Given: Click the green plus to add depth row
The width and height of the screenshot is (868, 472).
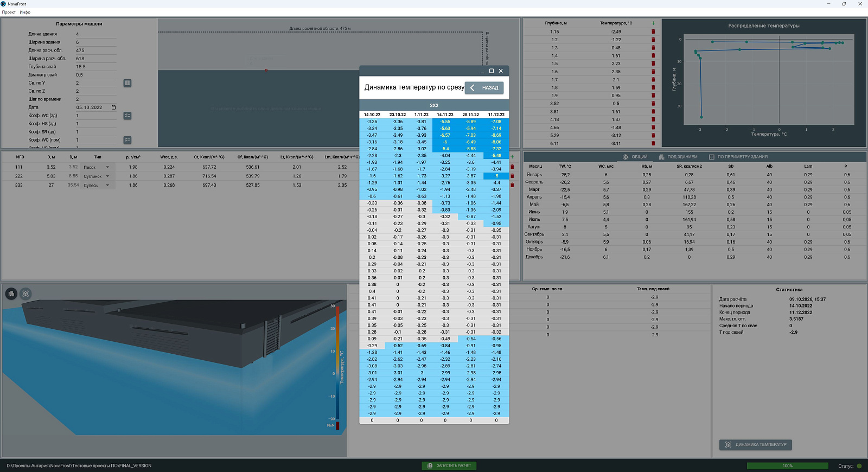Looking at the screenshot, I should point(653,23).
